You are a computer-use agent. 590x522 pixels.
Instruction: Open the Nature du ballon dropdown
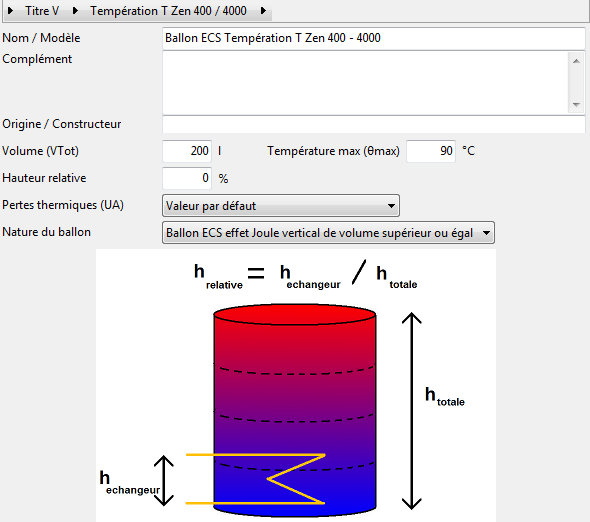328,233
